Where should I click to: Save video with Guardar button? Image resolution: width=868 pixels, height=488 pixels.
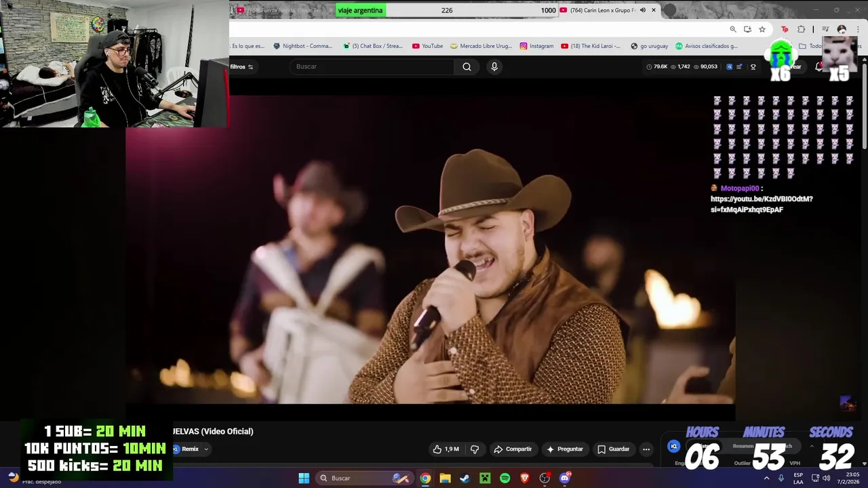tap(614, 449)
